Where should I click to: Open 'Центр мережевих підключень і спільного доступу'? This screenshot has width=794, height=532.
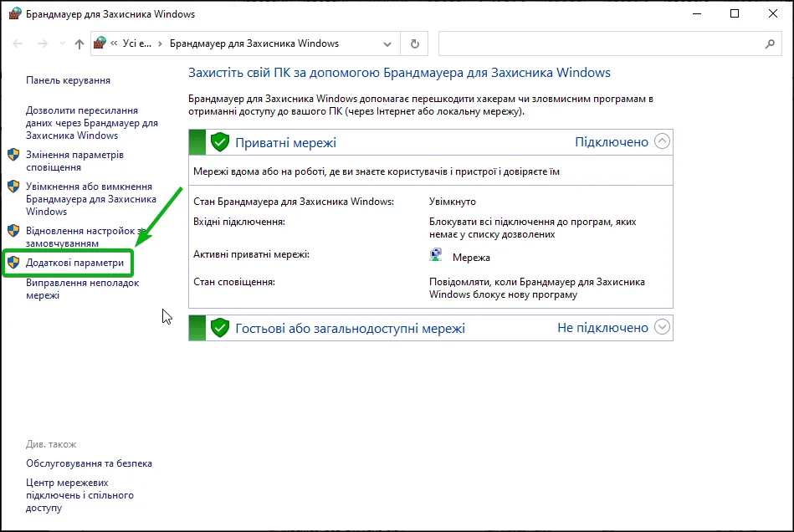pos(80,495)
